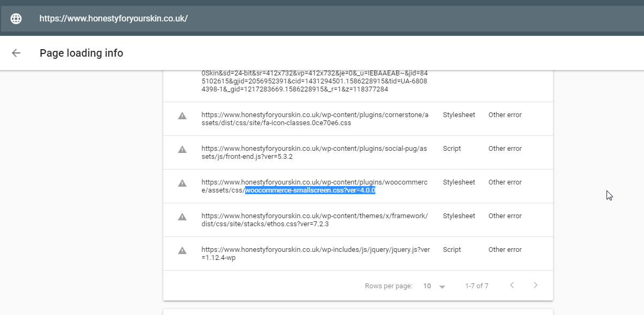Go to next page of results
Screen dimensions: 644x315
[535, 285]
